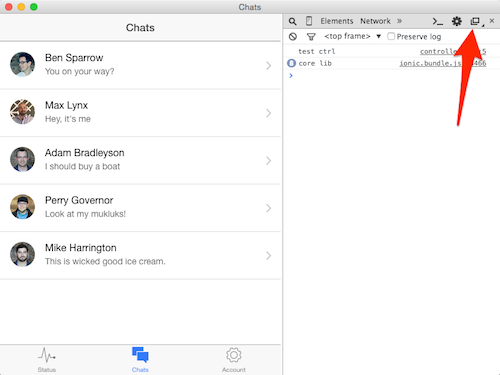Screen dimensions: 500x375
Task: Show the console drawer prompt icon
Action: [x=438, y=21]
